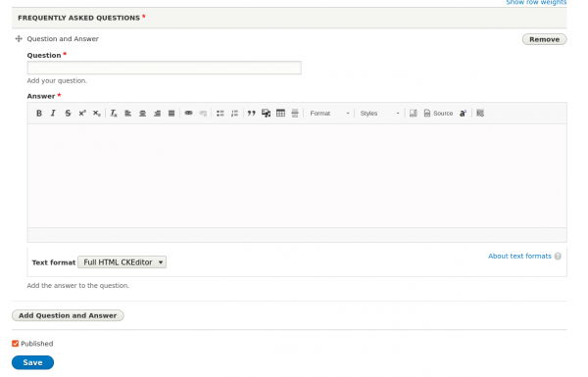Click inside the Answer editor body
The width and height of the screenshot is (588, 377).
[x=297, y=175]
